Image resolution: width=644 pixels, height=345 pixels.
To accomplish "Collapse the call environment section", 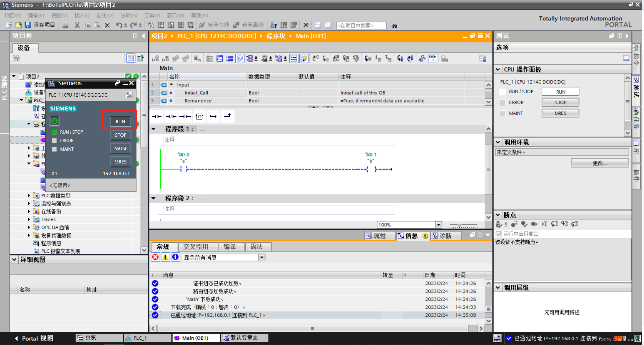I will 498,142.
